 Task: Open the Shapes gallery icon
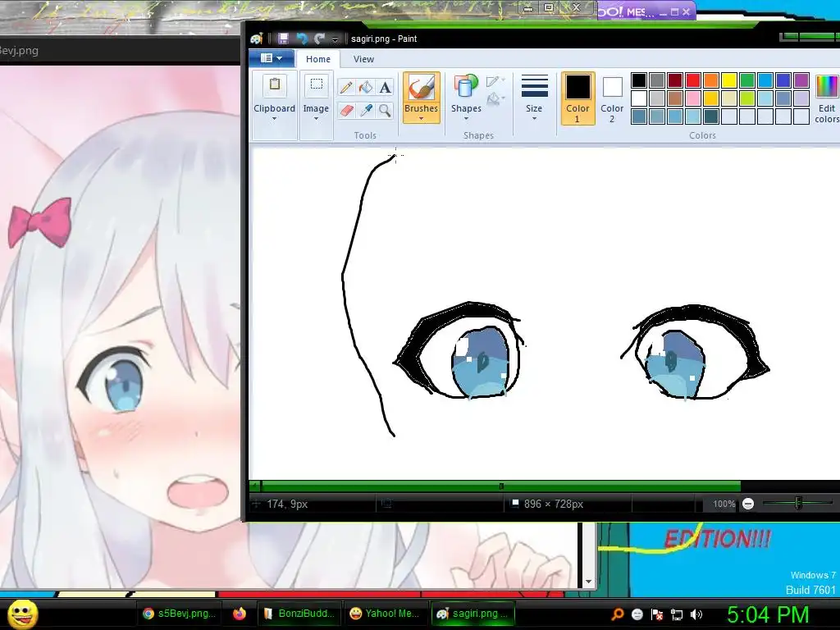tap(466, 87)
